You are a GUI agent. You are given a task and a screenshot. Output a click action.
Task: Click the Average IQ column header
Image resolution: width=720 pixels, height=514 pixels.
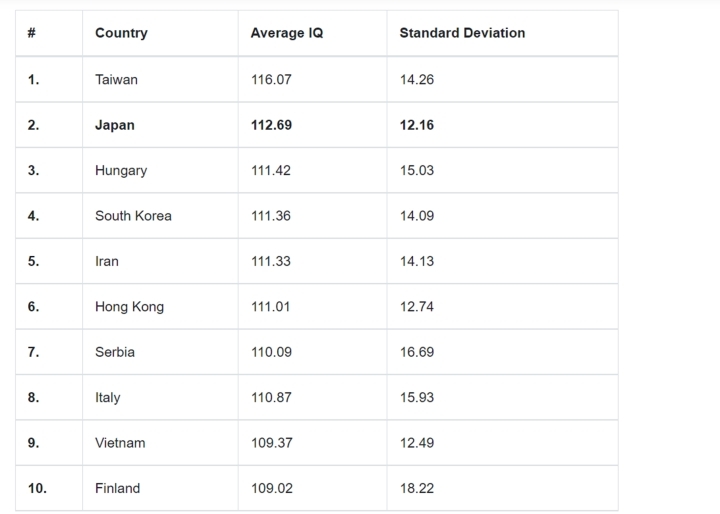click(287, 33)
